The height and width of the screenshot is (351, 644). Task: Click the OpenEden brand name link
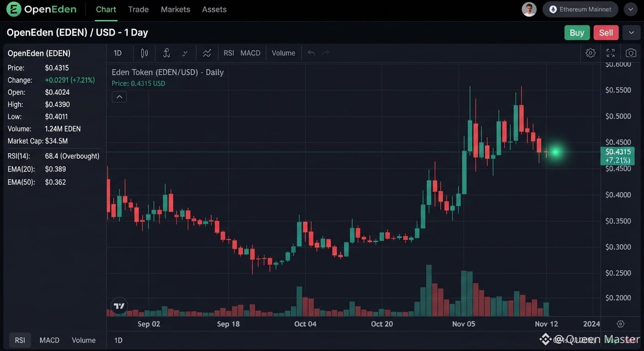coord(50,9)
